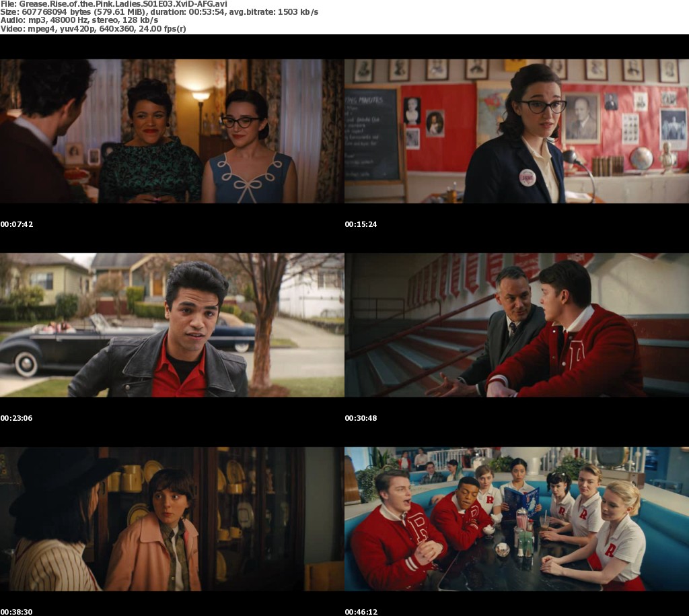Click the thumbnail captured at 00:07:42
Screen dimensions: 689x616
[172, 131]
